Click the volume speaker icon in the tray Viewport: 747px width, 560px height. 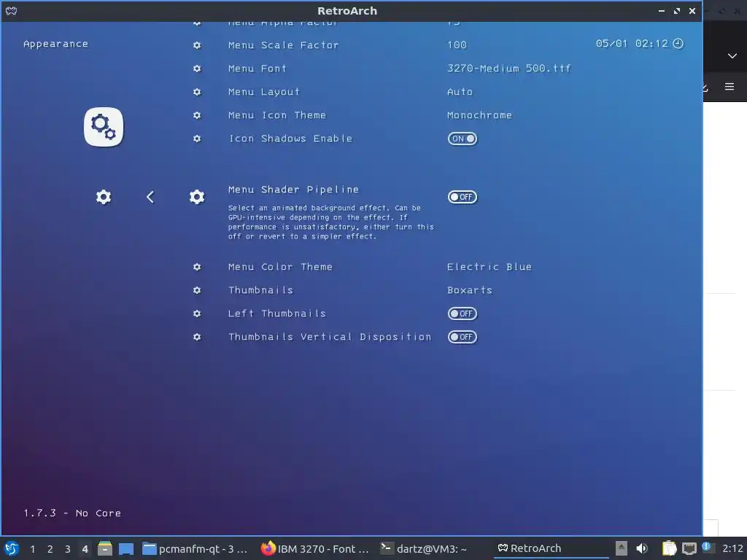click(642, 548)
